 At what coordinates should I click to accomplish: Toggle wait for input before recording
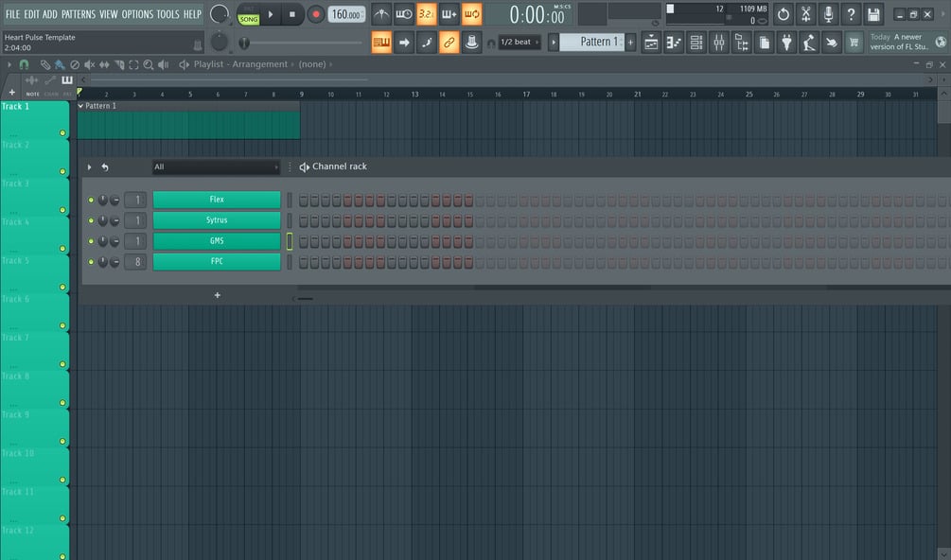point(404,14)
